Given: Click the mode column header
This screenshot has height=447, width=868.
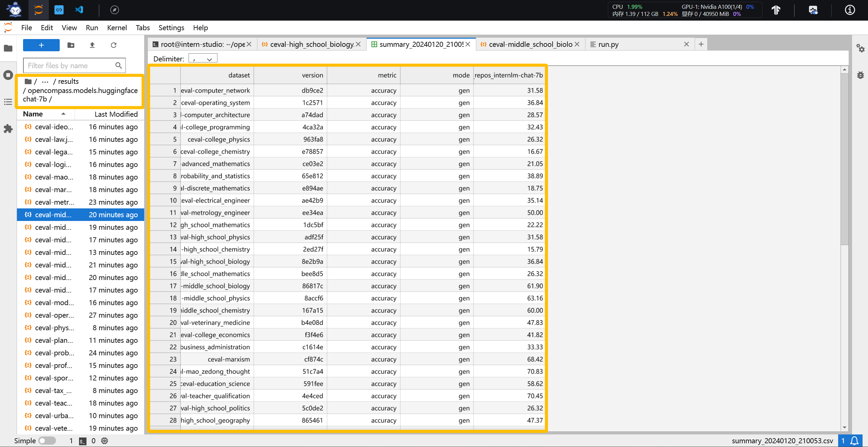Looking at the screenshot, I should pos(437,75).
